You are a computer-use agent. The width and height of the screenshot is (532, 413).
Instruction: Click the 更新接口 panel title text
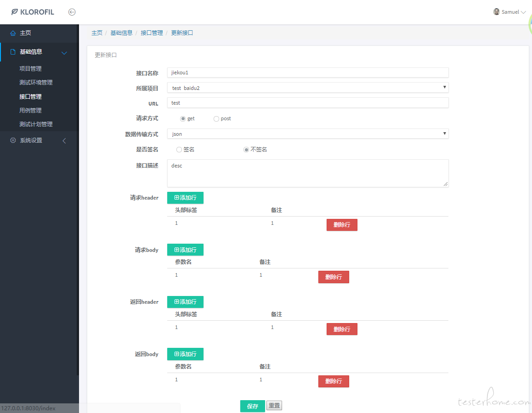click(106, 55)
